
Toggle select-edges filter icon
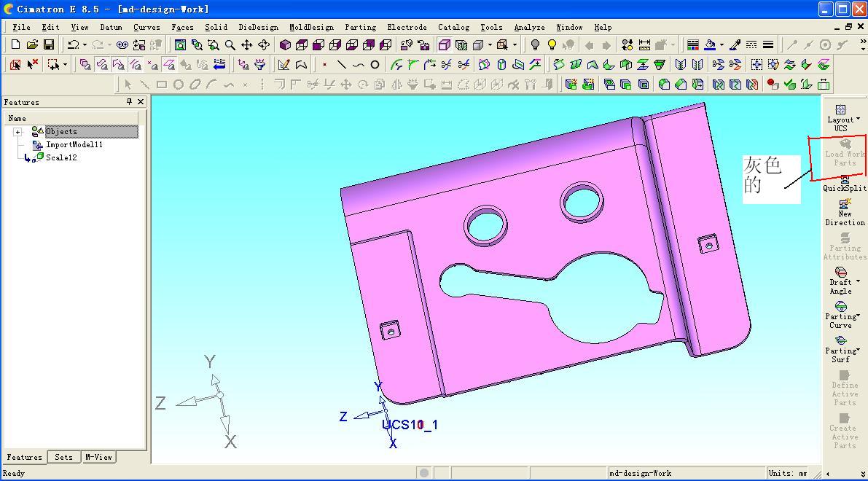pyautogui.click(x=136, y=65)
